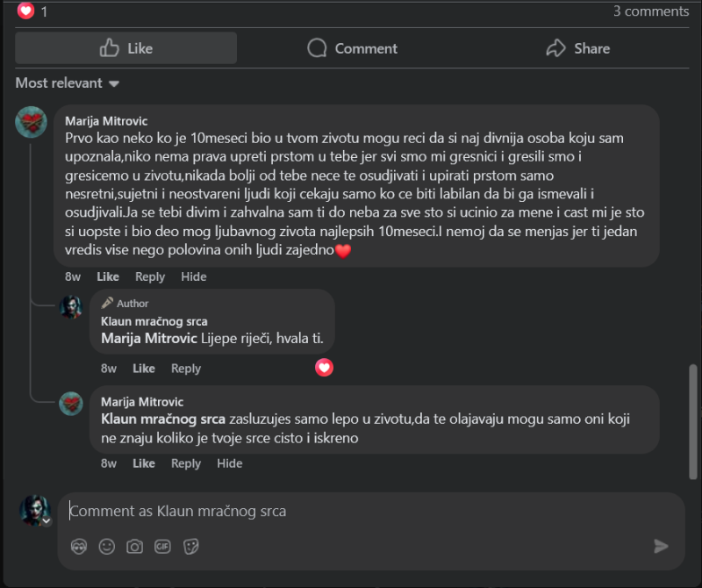
Task: Click the Comment button
Action: tap(353, 48)
